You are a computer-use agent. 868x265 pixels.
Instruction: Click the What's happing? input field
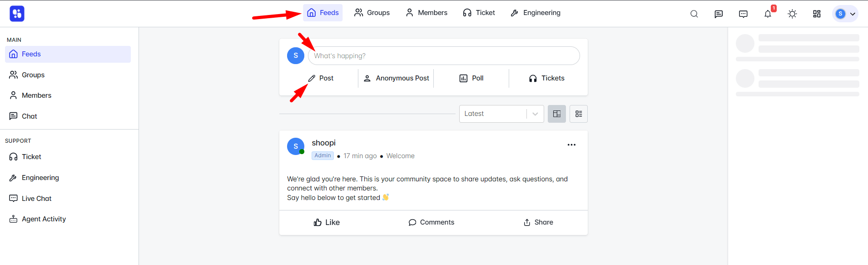tap(444, 56)
